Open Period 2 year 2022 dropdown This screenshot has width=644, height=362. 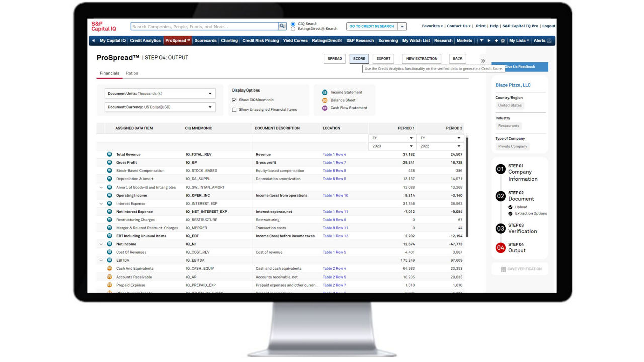(440, 146)
